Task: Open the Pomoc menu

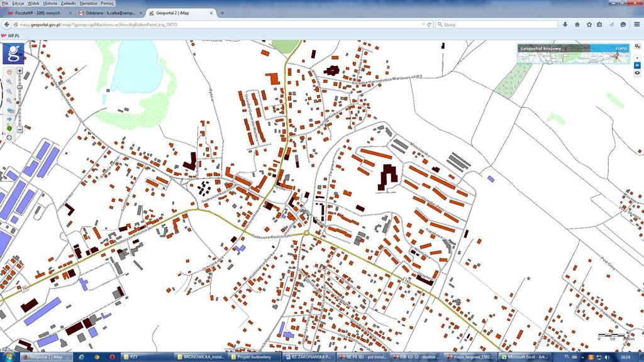Action: (107, 3)
